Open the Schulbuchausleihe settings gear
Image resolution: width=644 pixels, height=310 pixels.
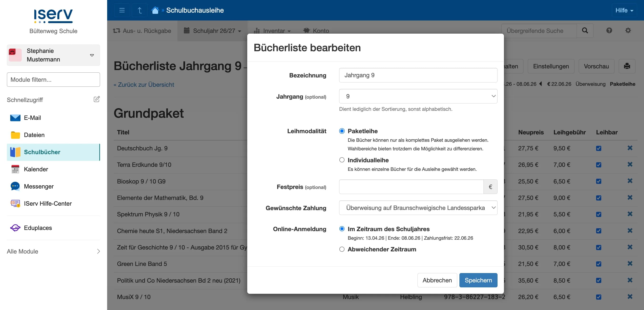628,30
